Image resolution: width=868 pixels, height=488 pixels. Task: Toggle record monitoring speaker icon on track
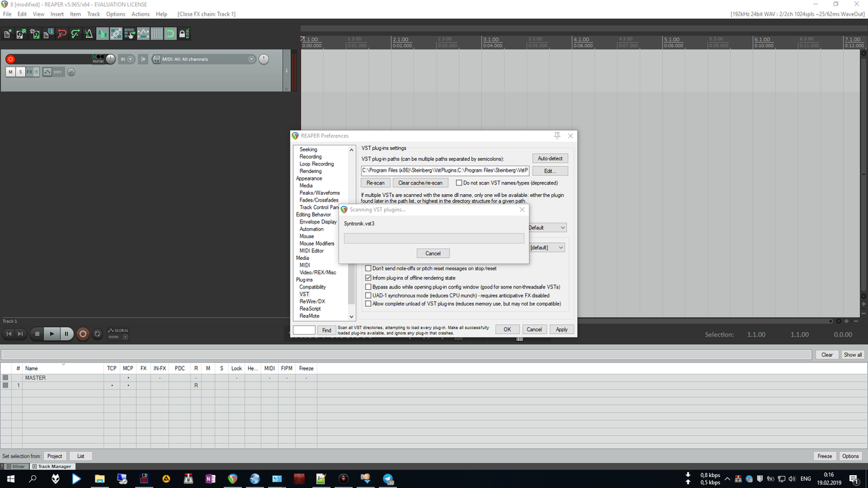143,59
